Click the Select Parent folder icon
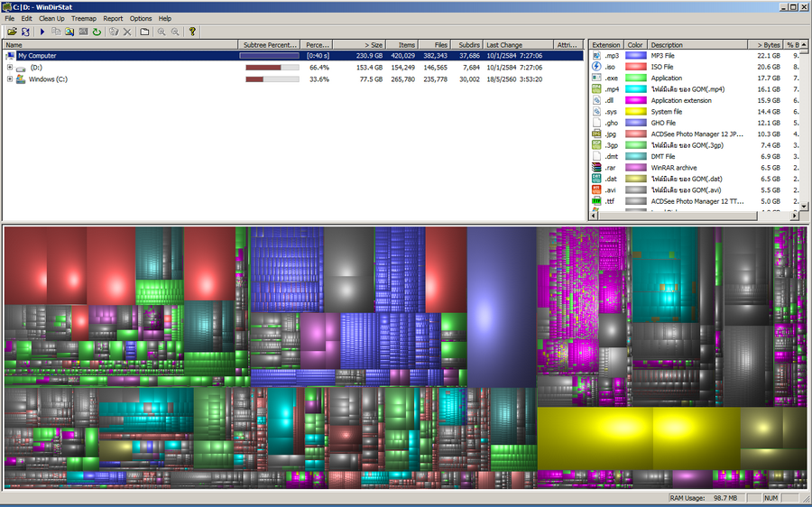The width and height of the screenshot is (812, 507). pos(144,32)
